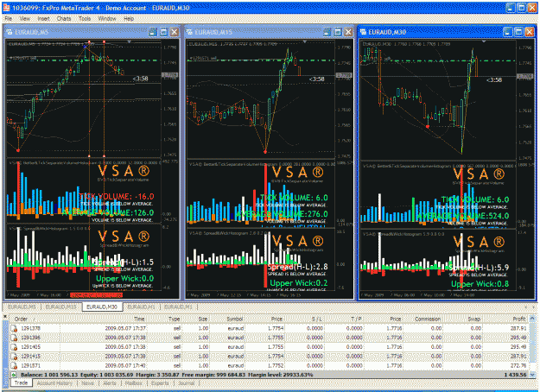Open the Mailbox tab in Terminal
The width and height of the screenshot is (540, 392).
134,383
